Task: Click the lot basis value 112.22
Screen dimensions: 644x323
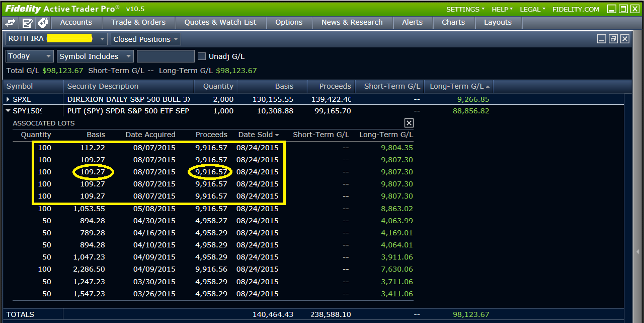Action: coord(93,148)
